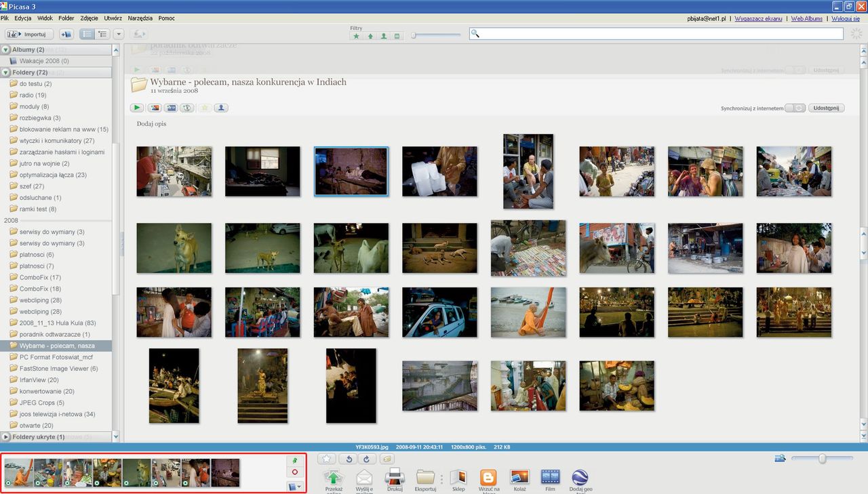Play slideshow of the India folder
This screenshot has height=494, width=868.
[x=137, y=108]
